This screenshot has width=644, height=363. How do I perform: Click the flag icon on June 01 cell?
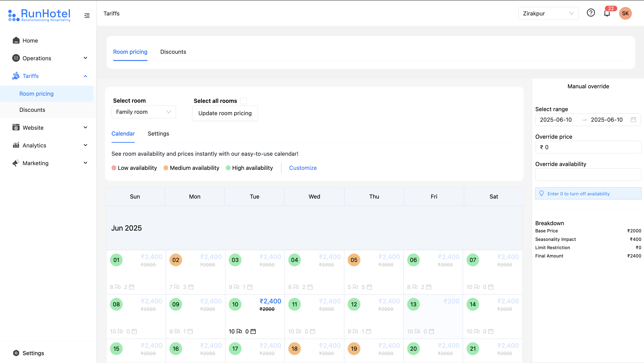[118, 287]
